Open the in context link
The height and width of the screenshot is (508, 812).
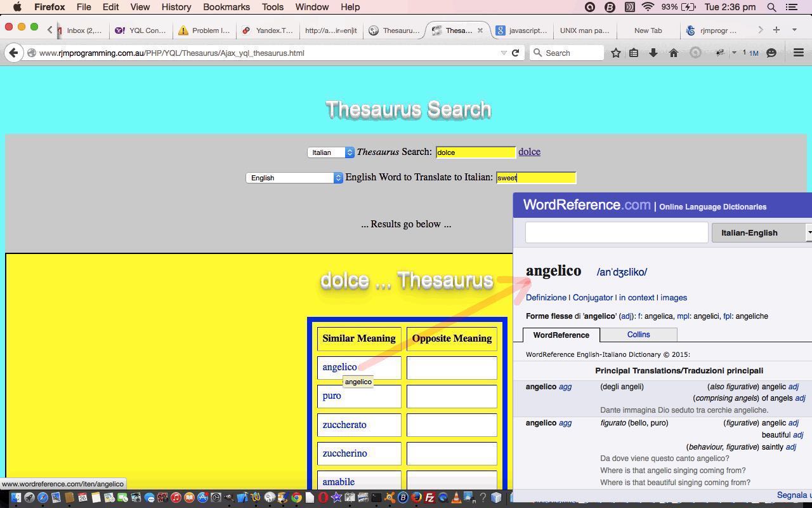pos(636,297)
